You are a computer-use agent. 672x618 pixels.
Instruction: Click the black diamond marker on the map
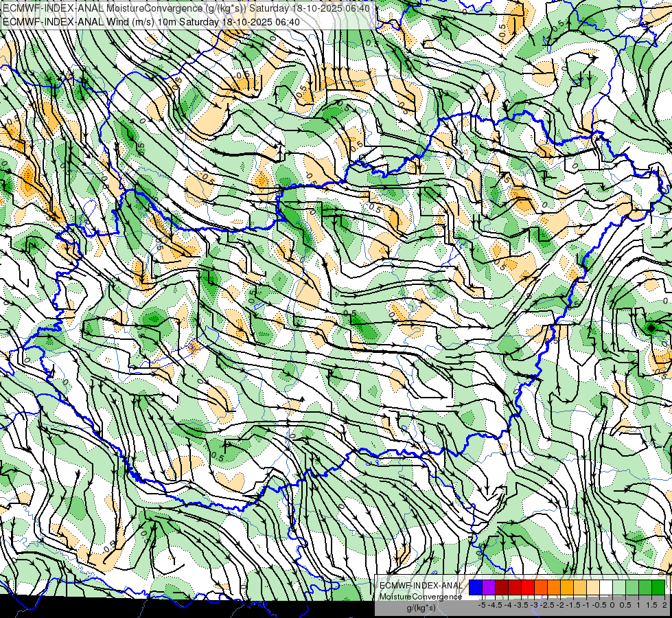click(x=651, y=328)
